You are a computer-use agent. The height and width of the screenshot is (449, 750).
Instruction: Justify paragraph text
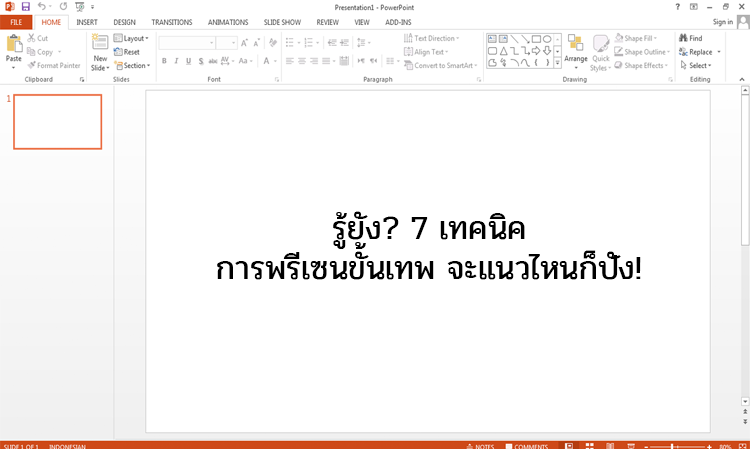coord(326,61)
